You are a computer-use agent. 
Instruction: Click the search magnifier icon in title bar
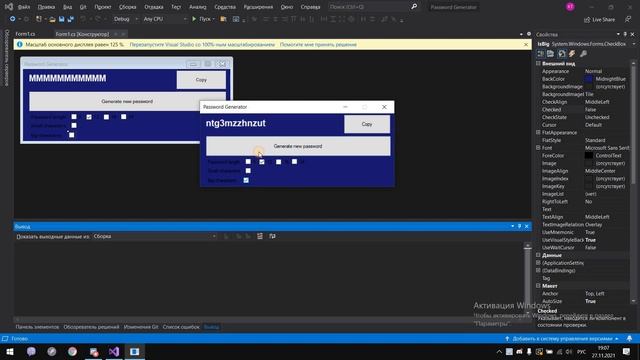click(x=414, y=7)
